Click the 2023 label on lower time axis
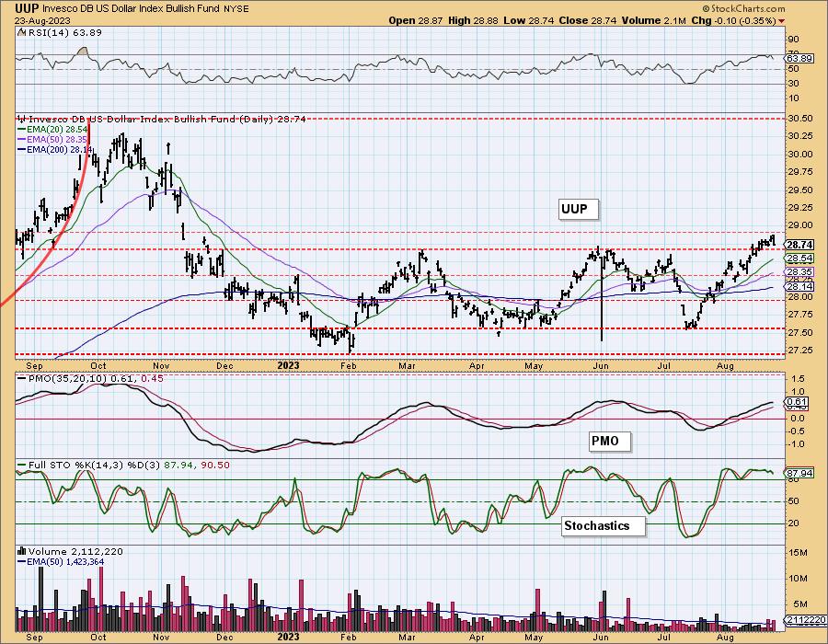Screen dimensions: 828x644 coord(288,638)
